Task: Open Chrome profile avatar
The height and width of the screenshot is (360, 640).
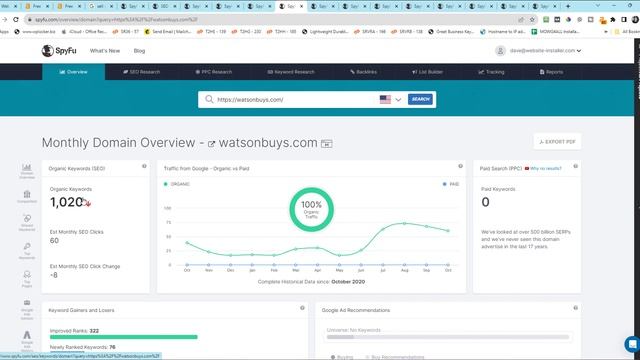Action: (x=636, y=19)
